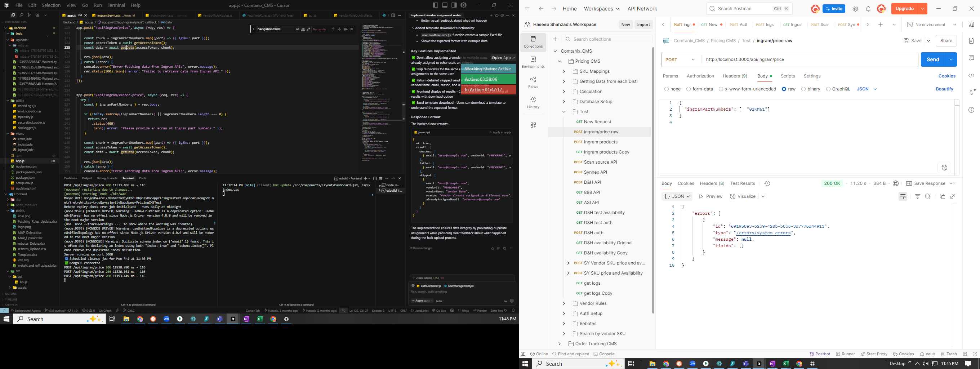Open Postman documentation panel icon

(x=971, y=41)
